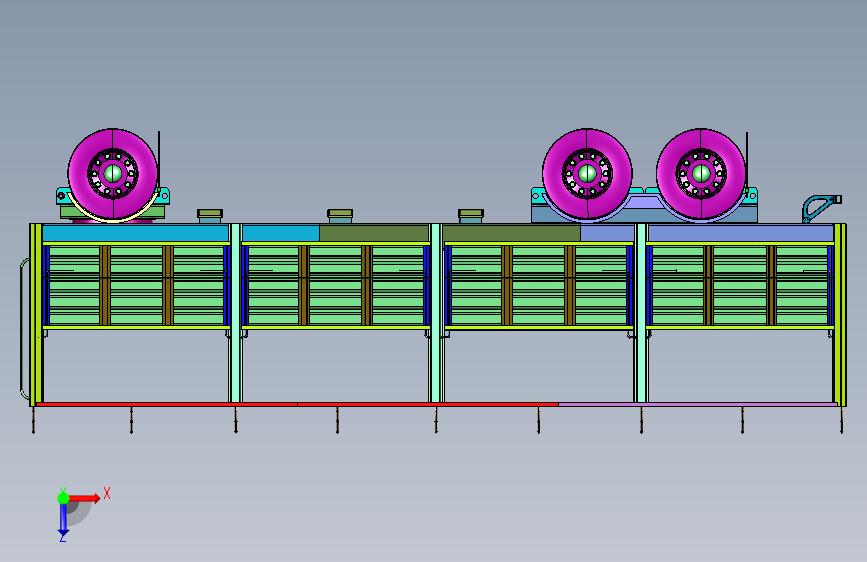
Task: Click the blue Z axis arrow on triad
Action: pos(63,519)
